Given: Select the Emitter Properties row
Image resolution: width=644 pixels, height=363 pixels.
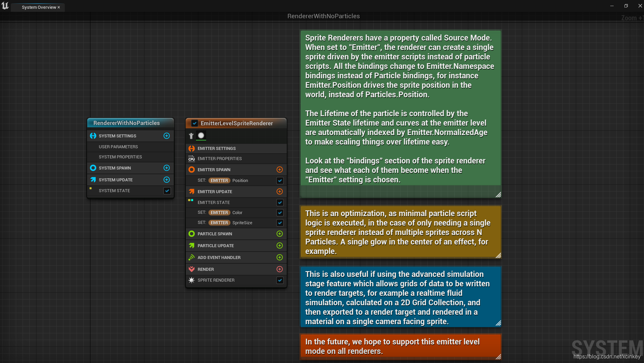Looking at the screenshot, I should (236, 158).
